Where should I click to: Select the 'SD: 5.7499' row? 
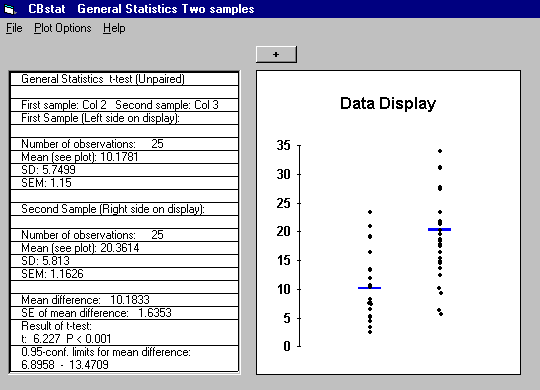click(124, 170)
